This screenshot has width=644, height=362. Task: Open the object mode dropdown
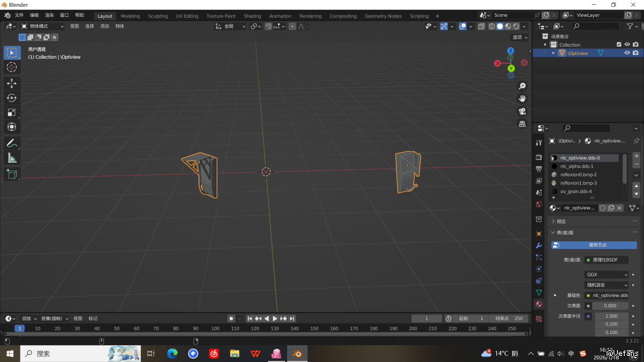point(43,27)
